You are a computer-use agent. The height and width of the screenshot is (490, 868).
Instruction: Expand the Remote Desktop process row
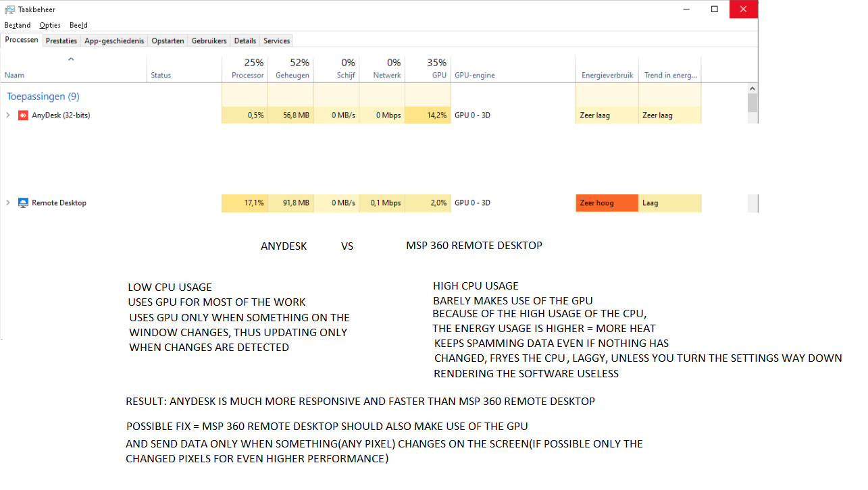pos(8,203)
